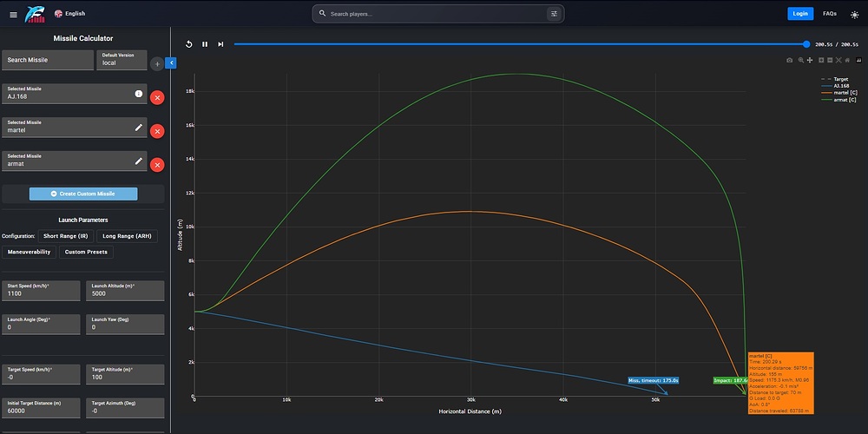Edit the martel missile with pencil icon
The height and width of the screenshot is (434, 868).
tap(138, 128)
